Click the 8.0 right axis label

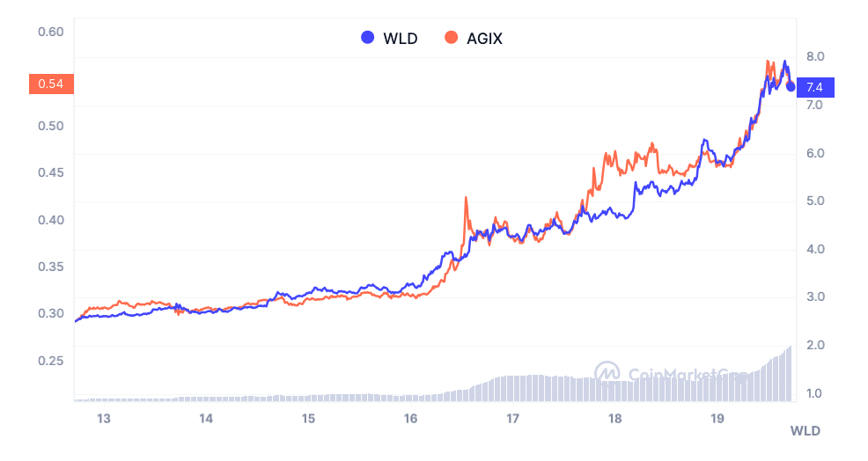click(814, 56)
